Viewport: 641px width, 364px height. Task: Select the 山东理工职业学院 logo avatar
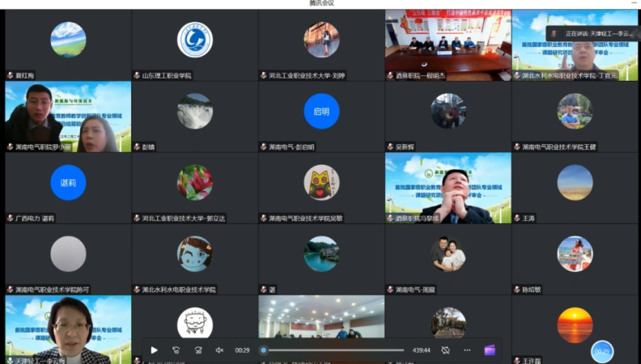(x=194, y=40)
